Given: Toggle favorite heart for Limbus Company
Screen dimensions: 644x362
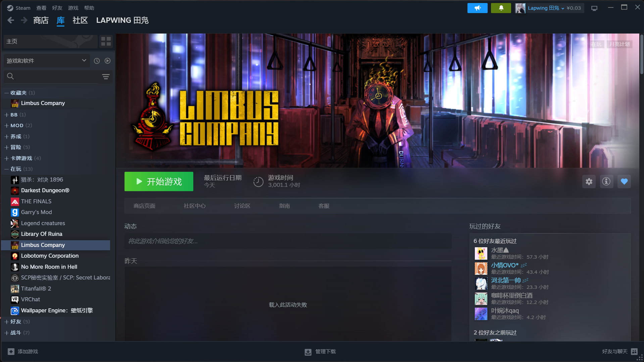Looking at the screenshot, I should tap(624, 182).
